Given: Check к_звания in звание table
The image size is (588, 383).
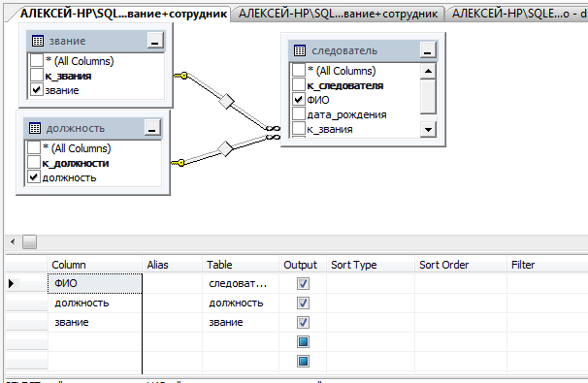Looking at the screenshot, I should pos(36,75).
